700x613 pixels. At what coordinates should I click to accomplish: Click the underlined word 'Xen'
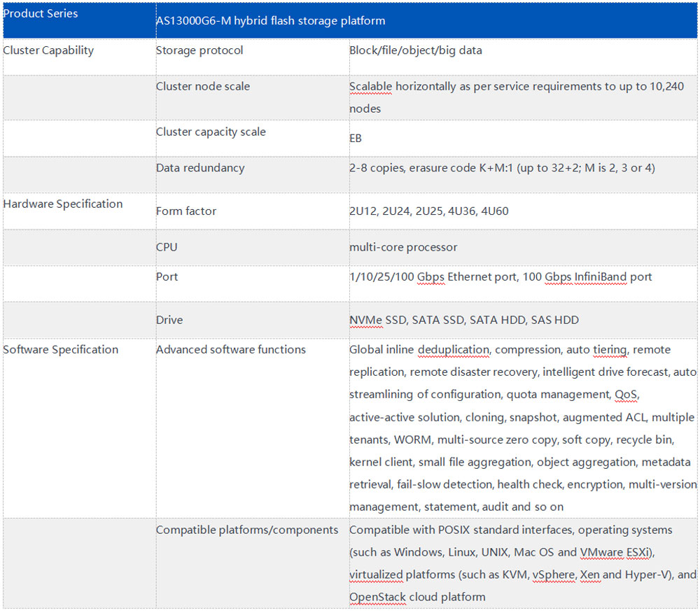coord(589,575)
